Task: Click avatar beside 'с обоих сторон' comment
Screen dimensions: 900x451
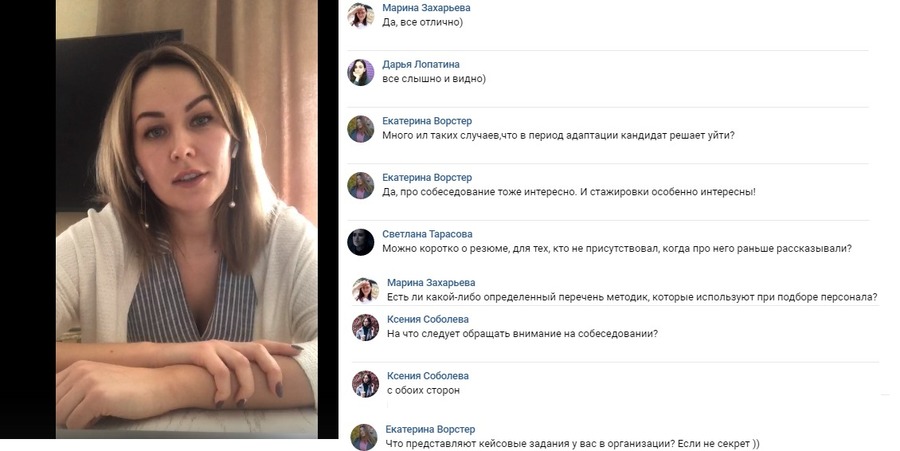Action: coord(365,383)
